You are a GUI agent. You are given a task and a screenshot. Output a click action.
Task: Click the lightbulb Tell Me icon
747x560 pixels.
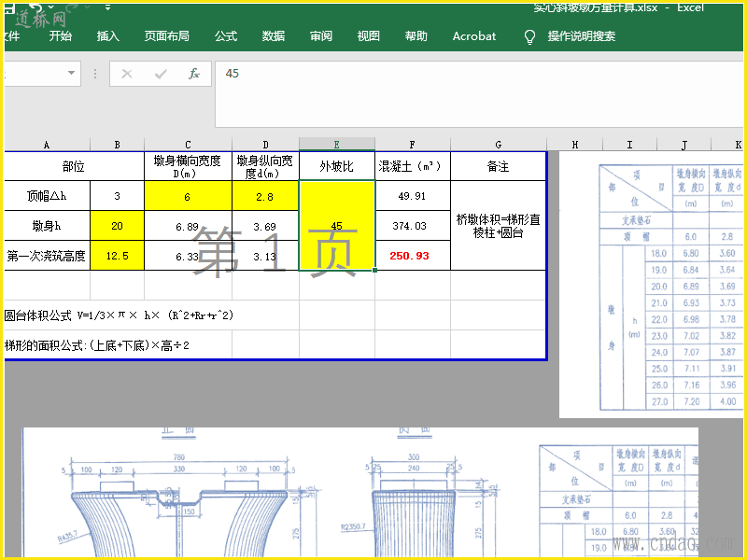coord(529,36)
